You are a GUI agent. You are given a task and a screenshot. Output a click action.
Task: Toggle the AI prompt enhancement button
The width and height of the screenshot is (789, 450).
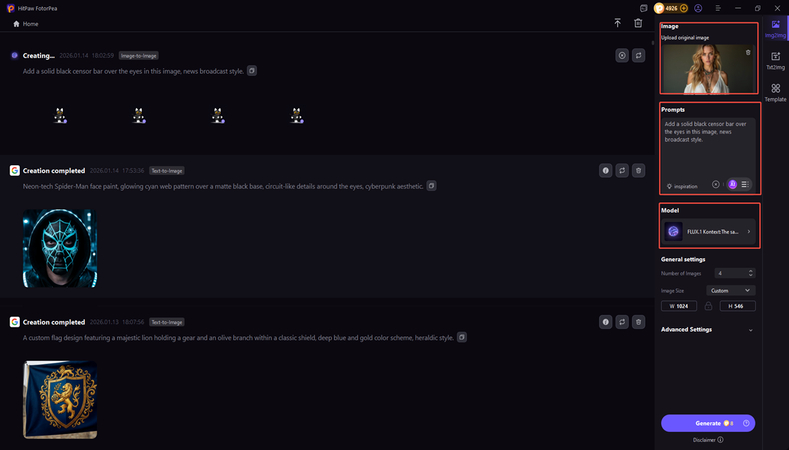pos(733,184)
